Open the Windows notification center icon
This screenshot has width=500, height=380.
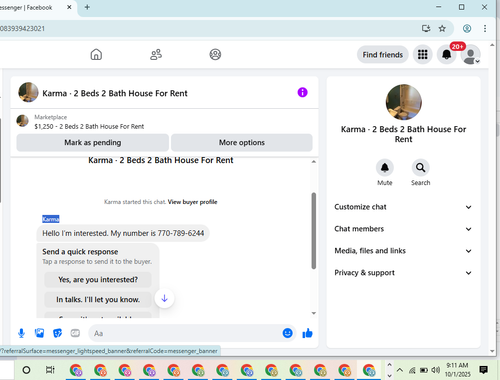pos(483,370)
